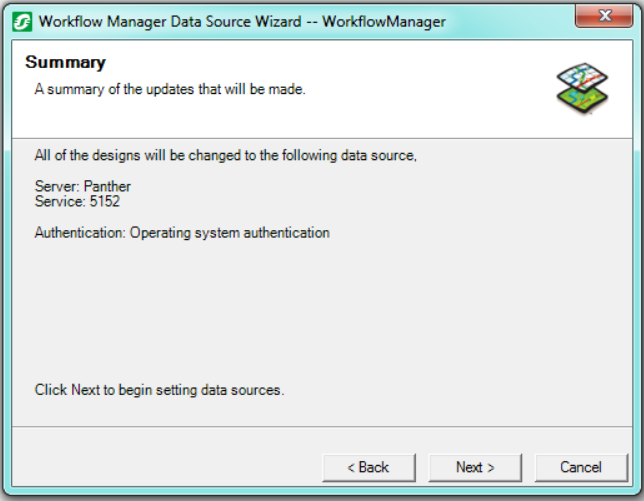Viewport: 644px width, 501px height.
Task: Click the 'Click Next to begin setting' instruction
Action: coord(159,390)
